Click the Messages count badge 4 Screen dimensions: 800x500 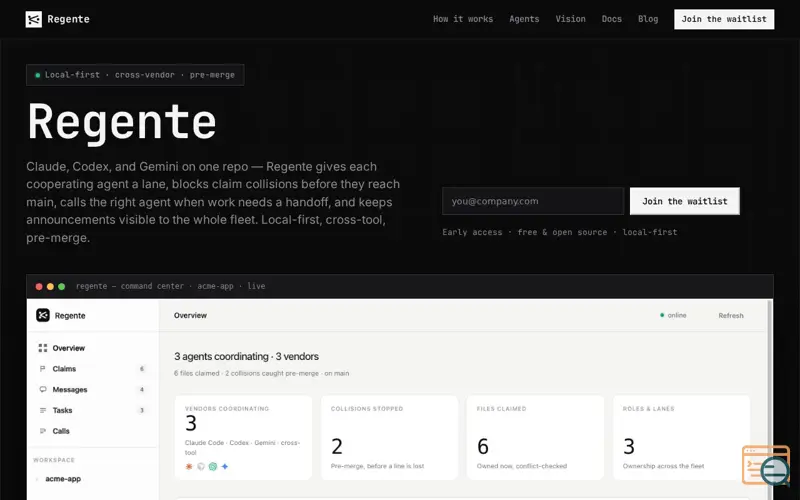[142, 389]
